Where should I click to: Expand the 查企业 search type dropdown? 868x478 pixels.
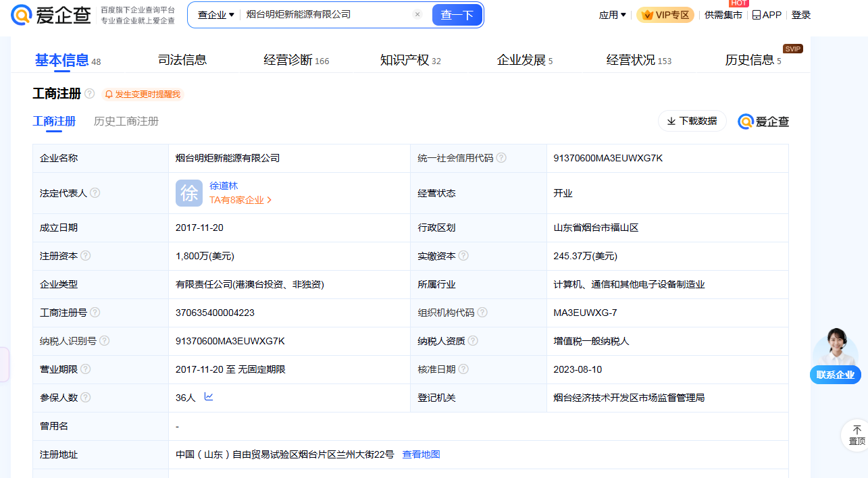tap(215, 15)
